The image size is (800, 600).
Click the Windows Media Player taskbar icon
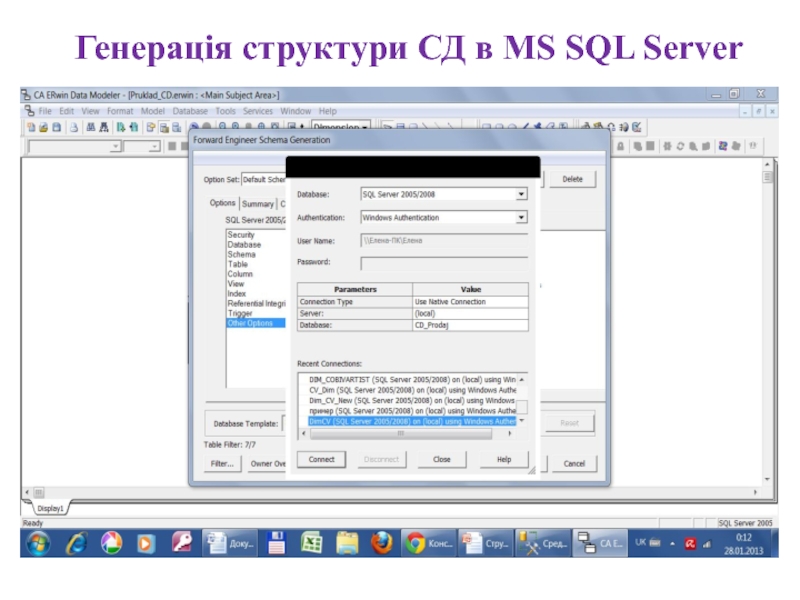146,543
